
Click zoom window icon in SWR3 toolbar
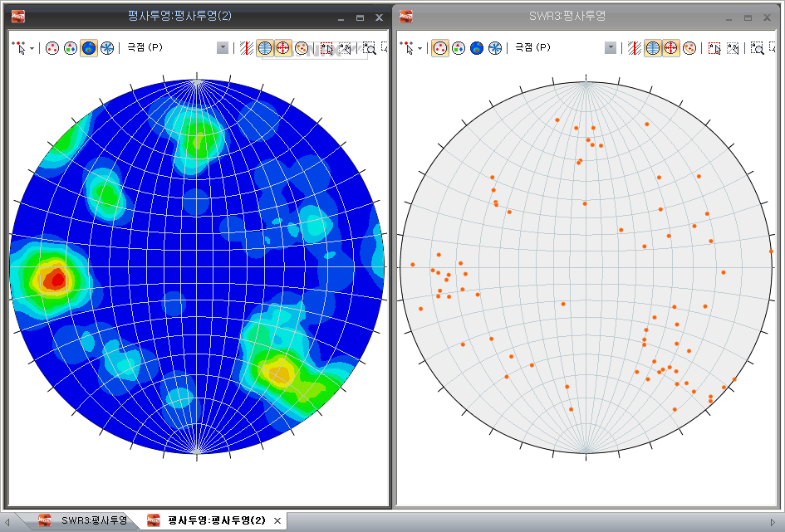pyautogui.click(x=757, y=48)
